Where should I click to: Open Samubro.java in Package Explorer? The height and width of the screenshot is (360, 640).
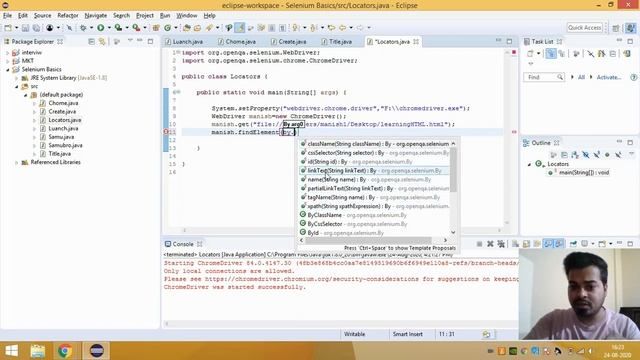65,145
